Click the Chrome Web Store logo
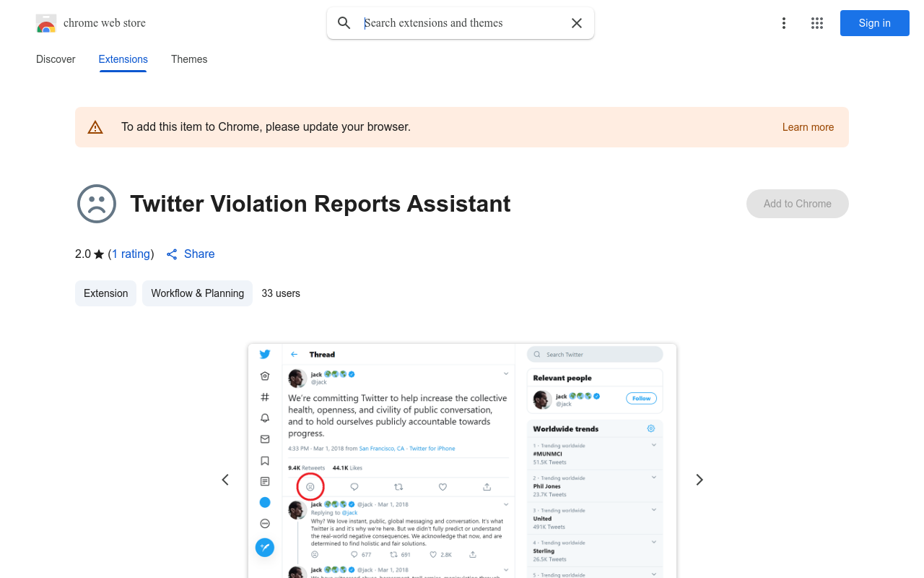This screenshot has height=578, width=924. point(46,23)
